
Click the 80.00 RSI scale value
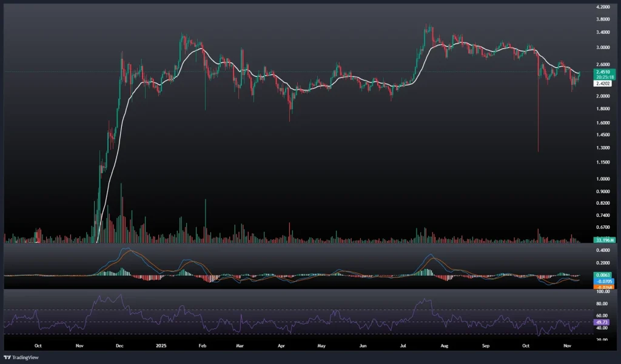602,304
